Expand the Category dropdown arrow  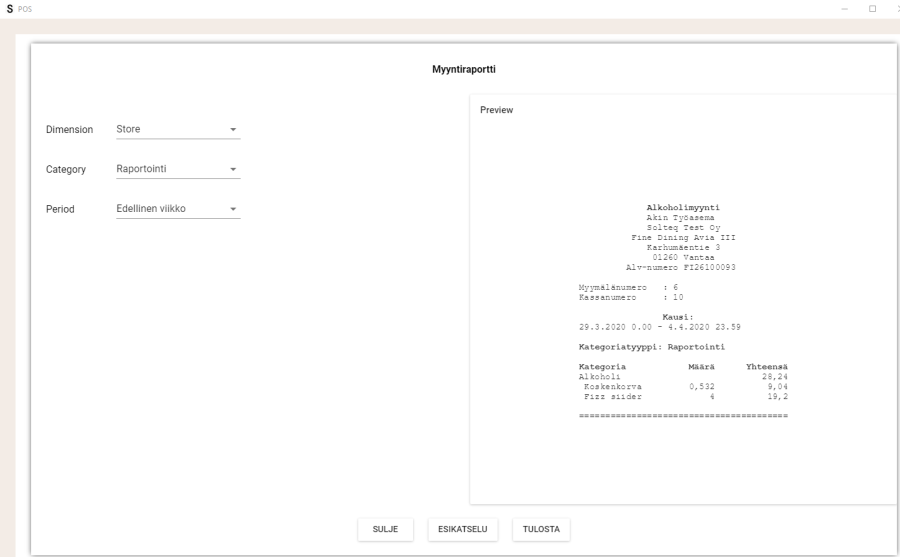pyautogui.click(x=233, y=170)
